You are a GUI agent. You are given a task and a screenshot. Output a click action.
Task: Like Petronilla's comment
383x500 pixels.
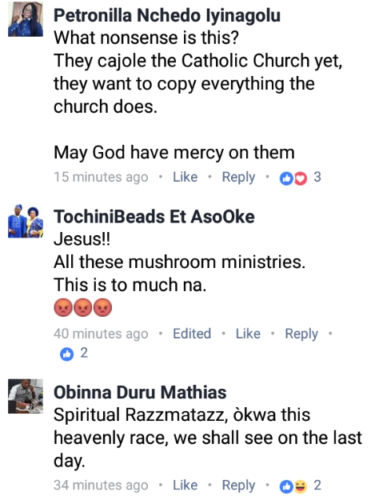[x=185, y=177]
